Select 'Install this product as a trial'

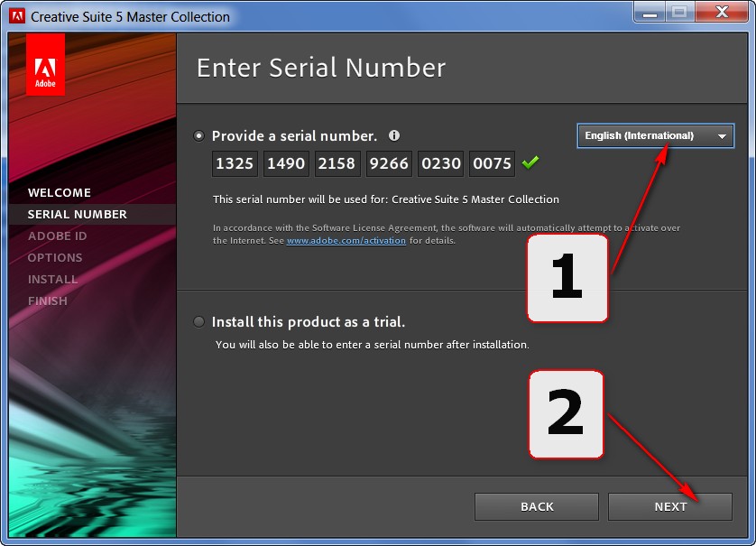point(198,321)
